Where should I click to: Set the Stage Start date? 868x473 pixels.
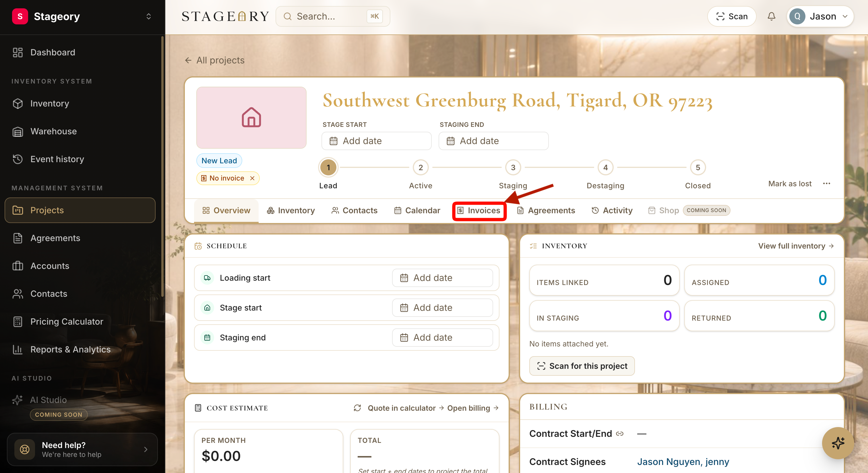pyautogui.click(x=376, y=141)
